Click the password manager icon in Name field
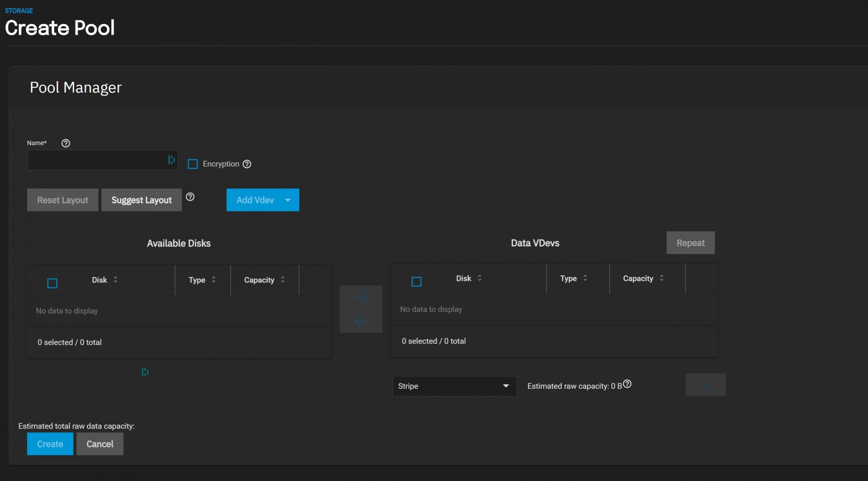This screenshot has height=481, width=868. [171, 160]
